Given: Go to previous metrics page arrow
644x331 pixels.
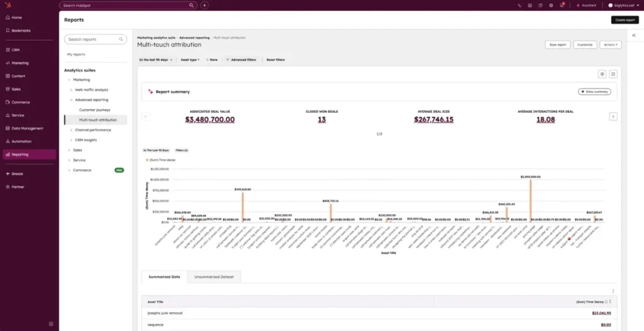Looking at the screenshot, I should pyautogui.click(x=145, y=117).
